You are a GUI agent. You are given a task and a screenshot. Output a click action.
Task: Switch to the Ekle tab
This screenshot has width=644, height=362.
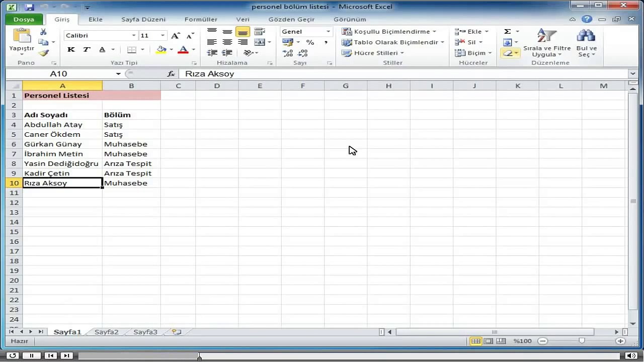pos(96,20)
